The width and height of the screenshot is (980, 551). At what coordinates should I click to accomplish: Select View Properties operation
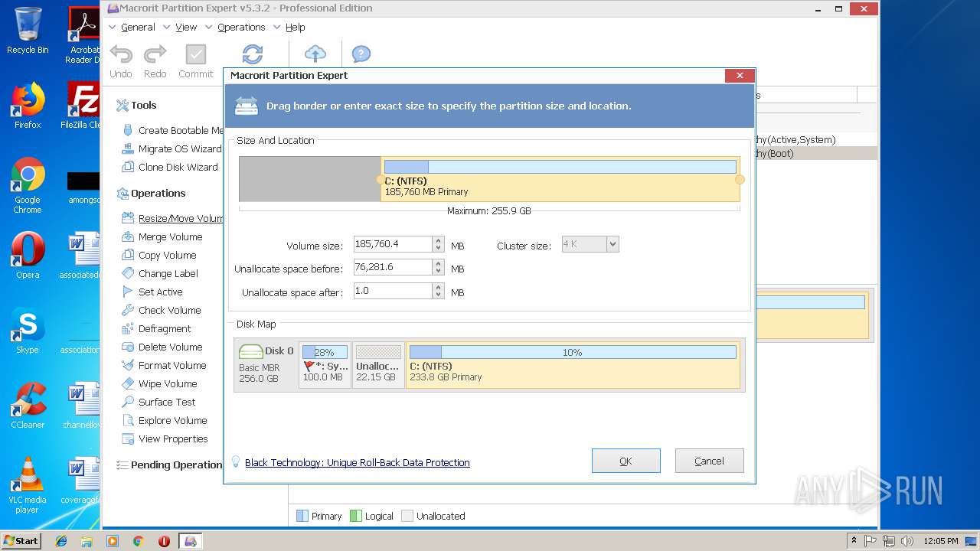(x=165, y=439)
